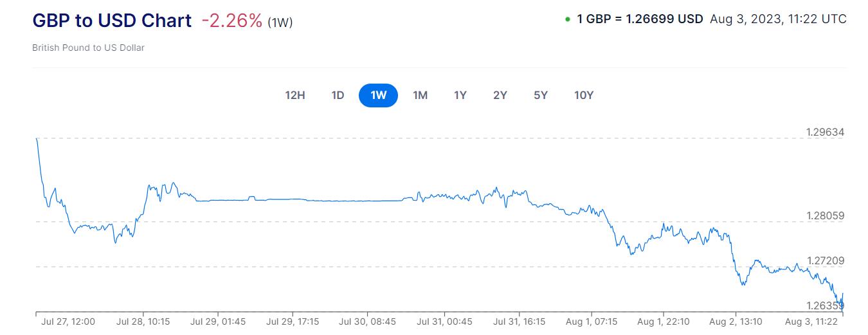The width and height of the screenshot is (868, 335).
Task: Click the GBP to USD Chart title
Action: [x=112, y=21]
